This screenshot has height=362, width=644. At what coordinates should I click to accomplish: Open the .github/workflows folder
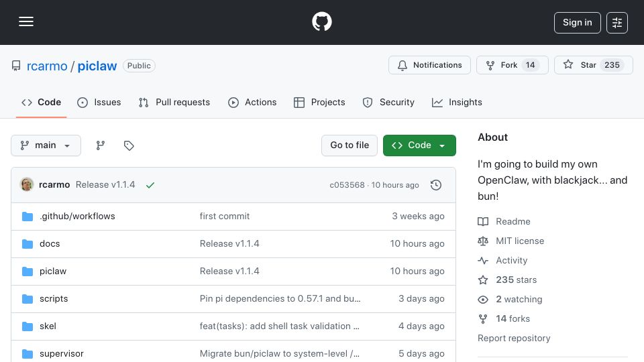pyautogui.click(x=77, y=217)
